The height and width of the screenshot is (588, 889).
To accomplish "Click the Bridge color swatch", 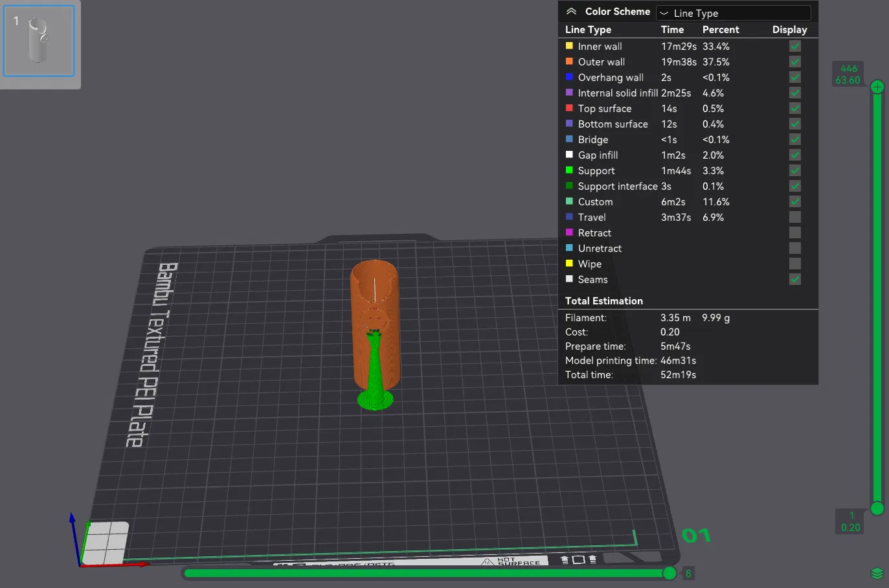I will coord(569,139).
